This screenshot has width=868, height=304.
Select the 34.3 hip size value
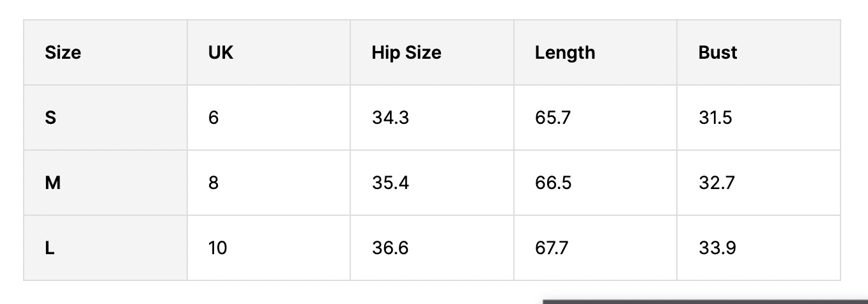click(x=390, y=118)
